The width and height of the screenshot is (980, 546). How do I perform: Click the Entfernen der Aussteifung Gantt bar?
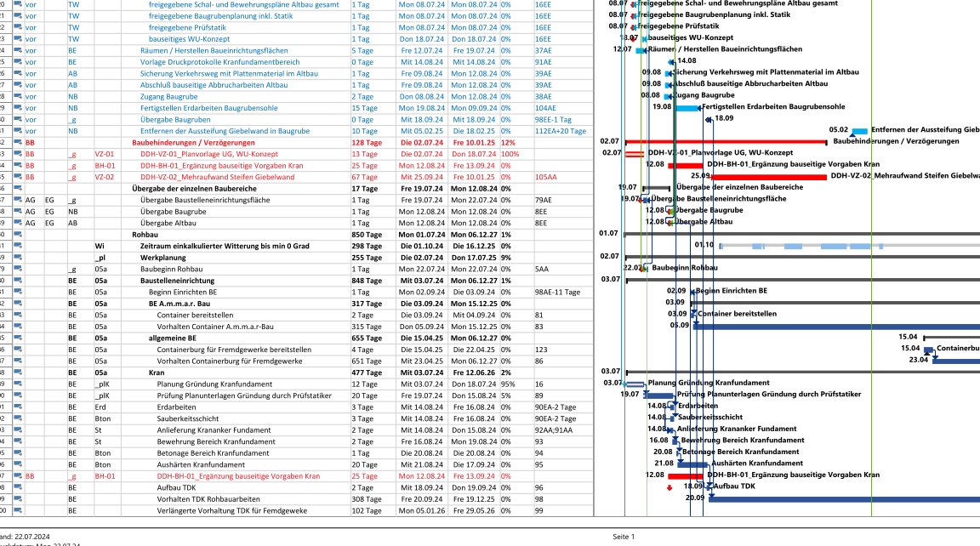(x=859, y=131)
